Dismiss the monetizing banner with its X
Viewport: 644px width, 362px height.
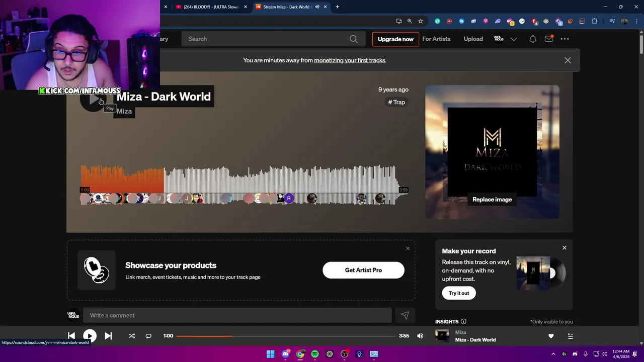pos(568,60)
